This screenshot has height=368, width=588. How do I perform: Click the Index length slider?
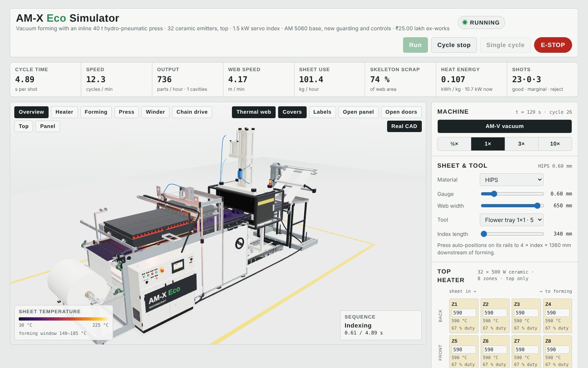[512, 234]
